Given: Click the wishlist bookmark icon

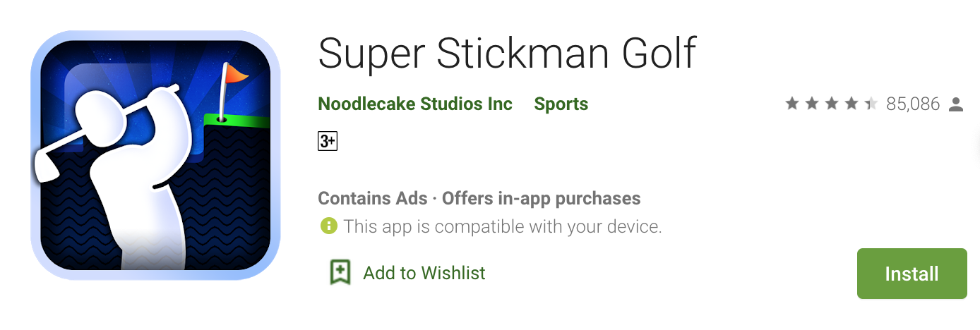Looking at the screenshot, I should [340, 272].
